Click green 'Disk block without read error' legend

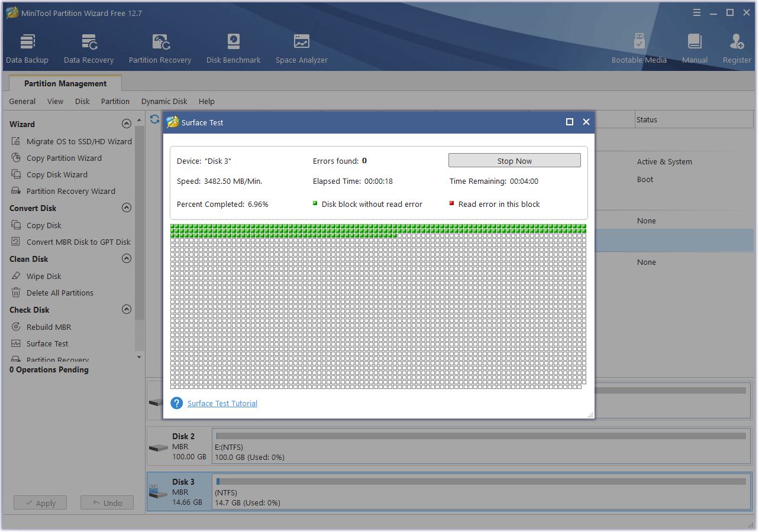367,204
